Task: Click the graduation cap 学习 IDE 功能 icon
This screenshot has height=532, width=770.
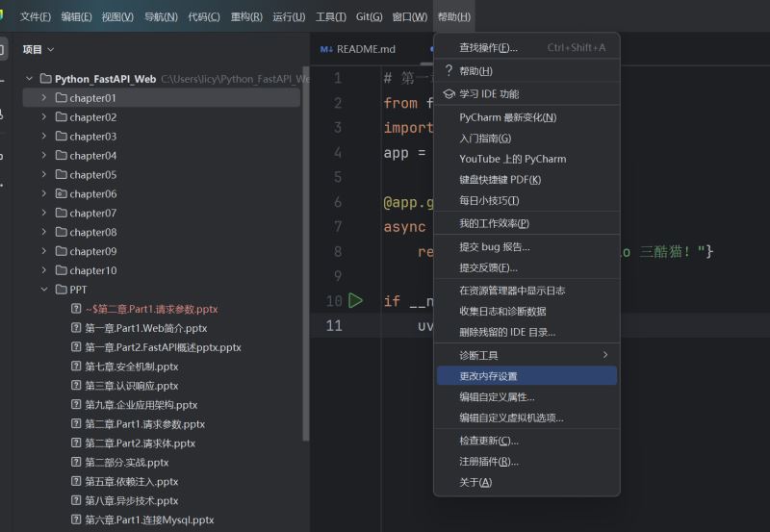Action: (449, 93)
